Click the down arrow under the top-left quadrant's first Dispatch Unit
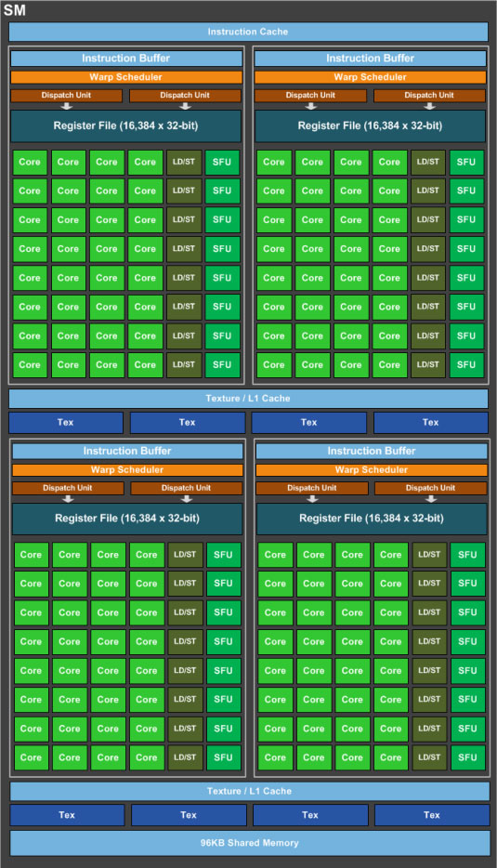This screenshot has height=868, width=497. (x=66, y=106)
